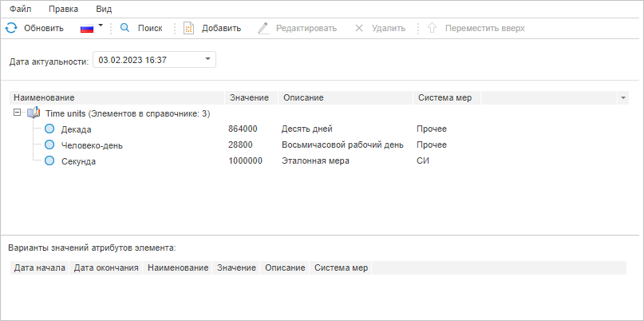Click the Search (Поиск) magnifier icon

click(x=125, y=28)
